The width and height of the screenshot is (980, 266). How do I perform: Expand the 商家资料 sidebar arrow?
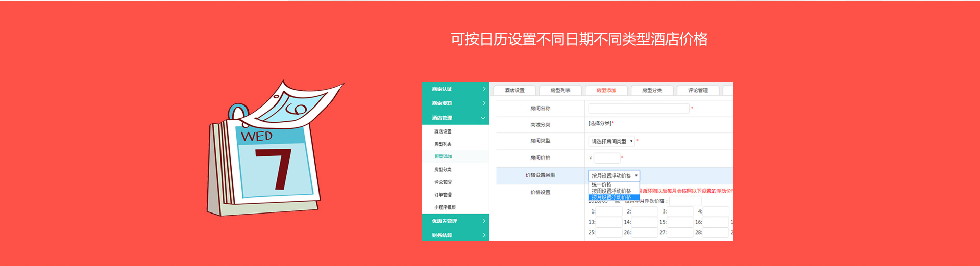(x=484, y=103)
